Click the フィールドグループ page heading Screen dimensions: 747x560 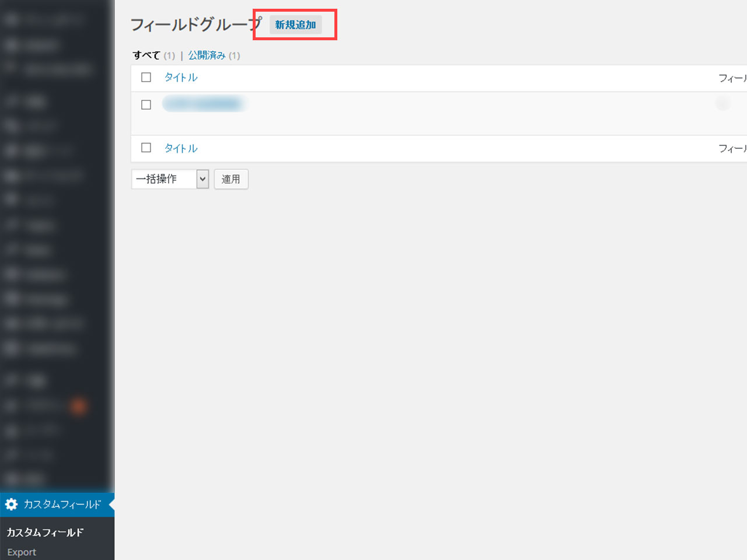(196, 24)
